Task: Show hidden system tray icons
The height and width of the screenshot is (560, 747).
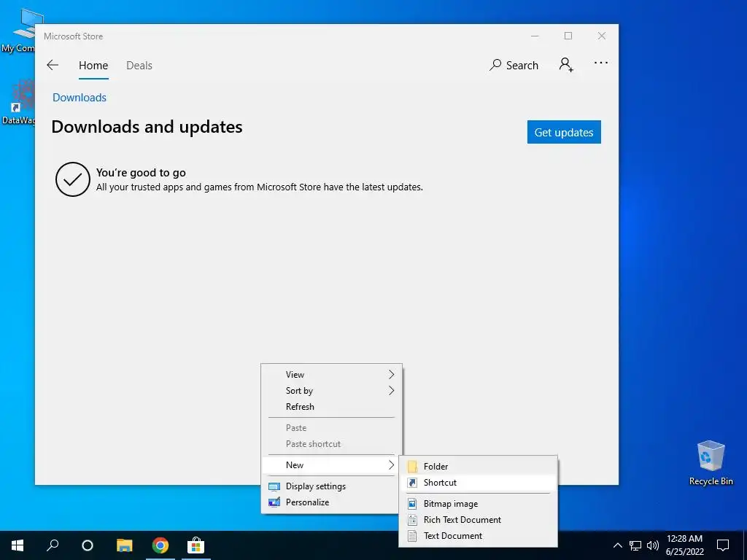Action: (x=617, y=545)
